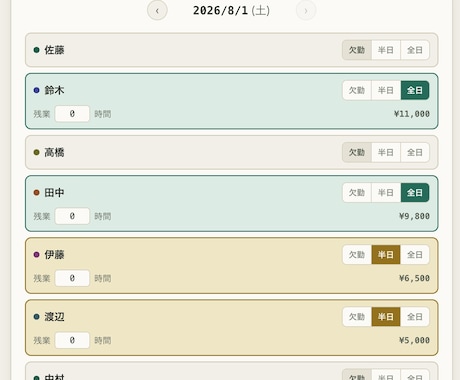Focus 渡辺's 残業 hours field
The width and height of the screenshot is (460, 380).
click(72, 340)
